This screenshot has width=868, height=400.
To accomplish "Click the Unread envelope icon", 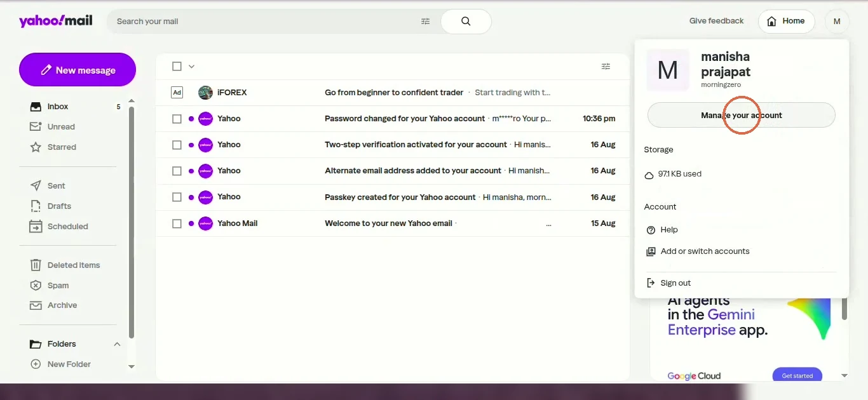I will [x=36, y=127].
